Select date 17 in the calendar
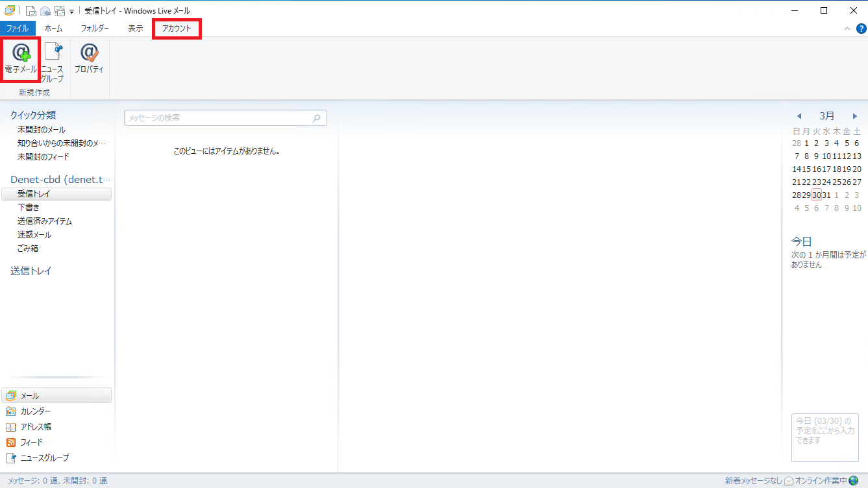 tap(826, 169)
